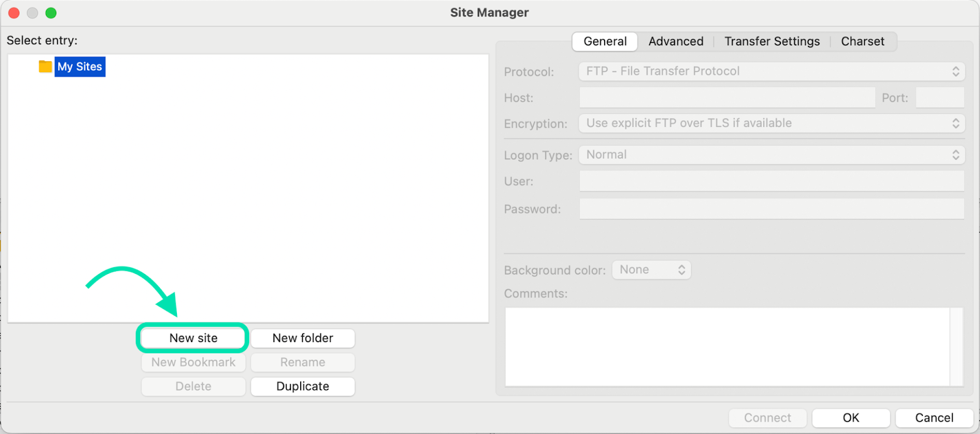The width and height of the screenshot is (980, 434).
Task: Click the My Sites folder icon
Action: 45,66
